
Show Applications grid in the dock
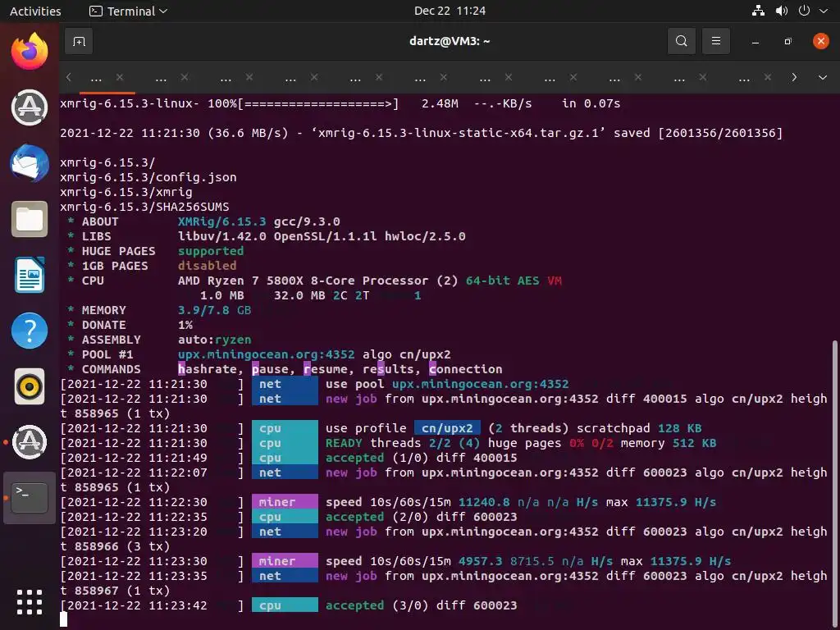point(30,602)
